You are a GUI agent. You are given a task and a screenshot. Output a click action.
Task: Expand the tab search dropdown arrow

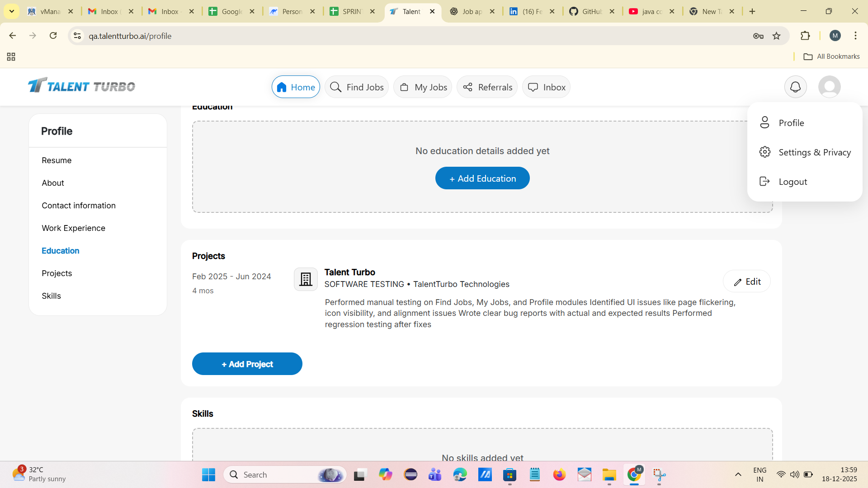(12, 11)
